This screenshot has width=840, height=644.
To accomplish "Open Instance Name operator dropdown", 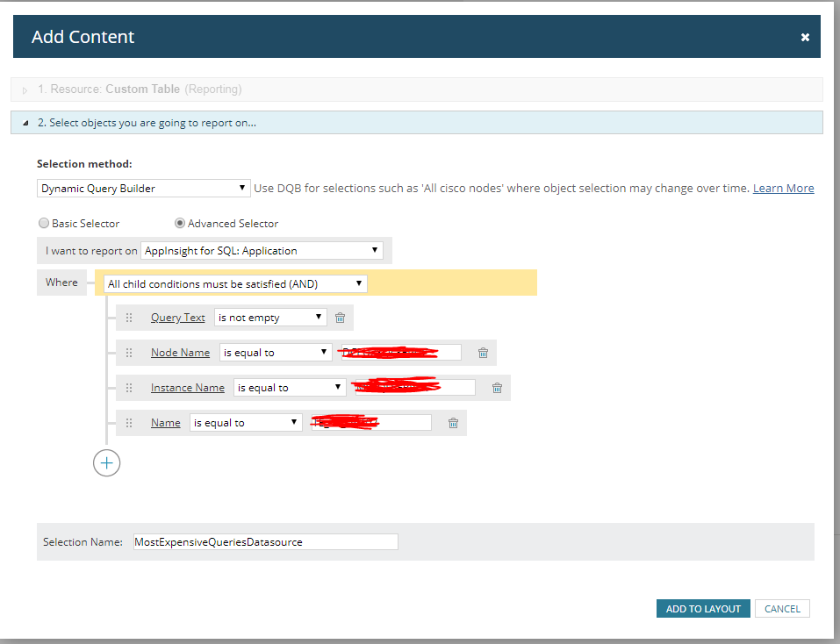I will point(290,388).
